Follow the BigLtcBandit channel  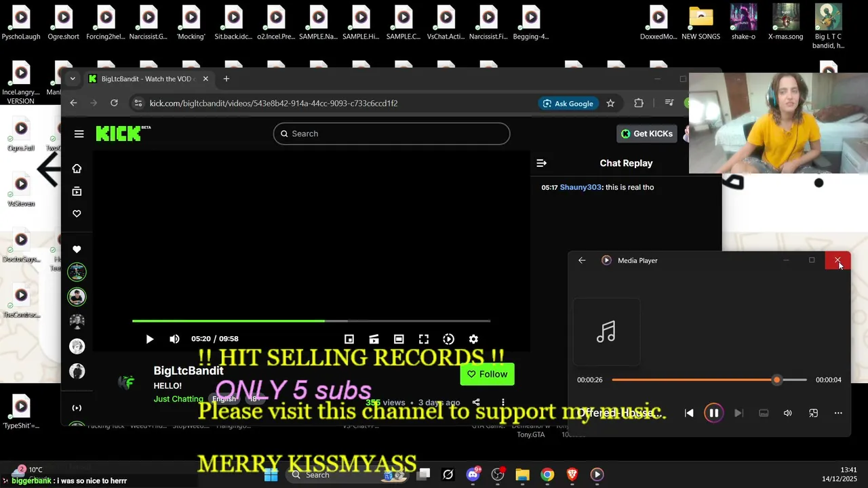(x=487, y=374)
